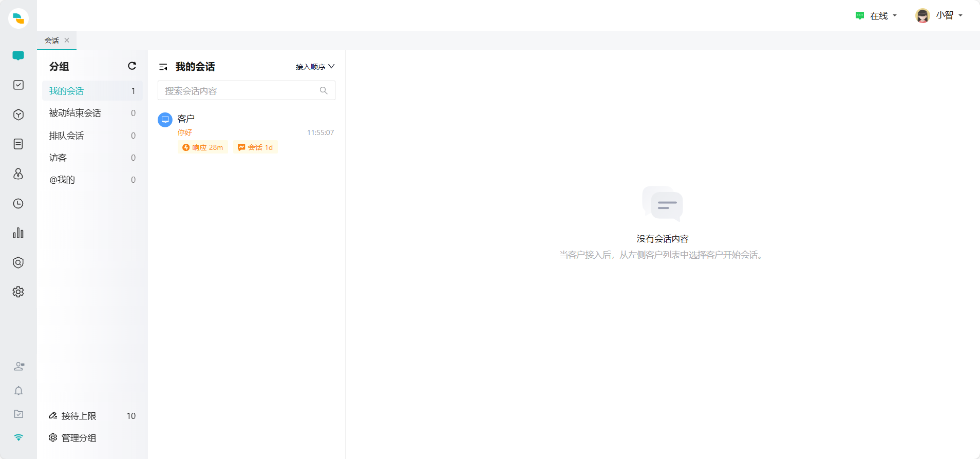
Task: Open the cube sidebar icon
Action: pyautogui.click(x=18, y=114)
